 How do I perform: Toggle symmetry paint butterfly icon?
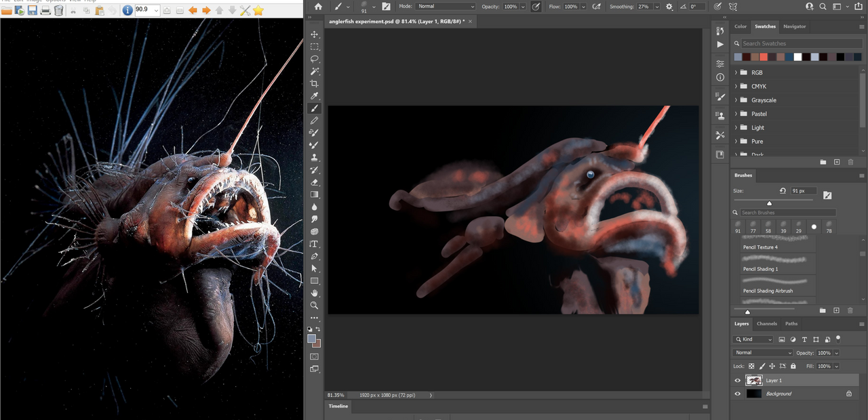click(733, 6)
